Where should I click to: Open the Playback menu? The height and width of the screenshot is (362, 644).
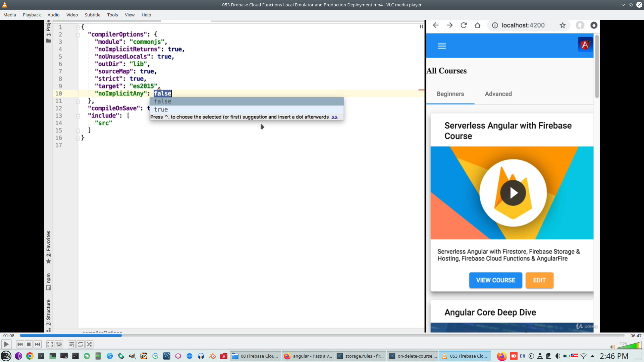[x=32, y=15]
